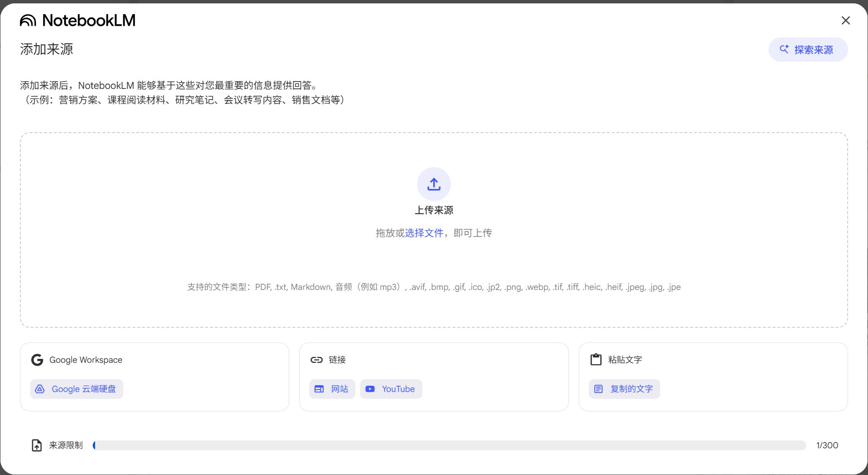
Task: Click the 选择文件 link
Action: [424, 233]
